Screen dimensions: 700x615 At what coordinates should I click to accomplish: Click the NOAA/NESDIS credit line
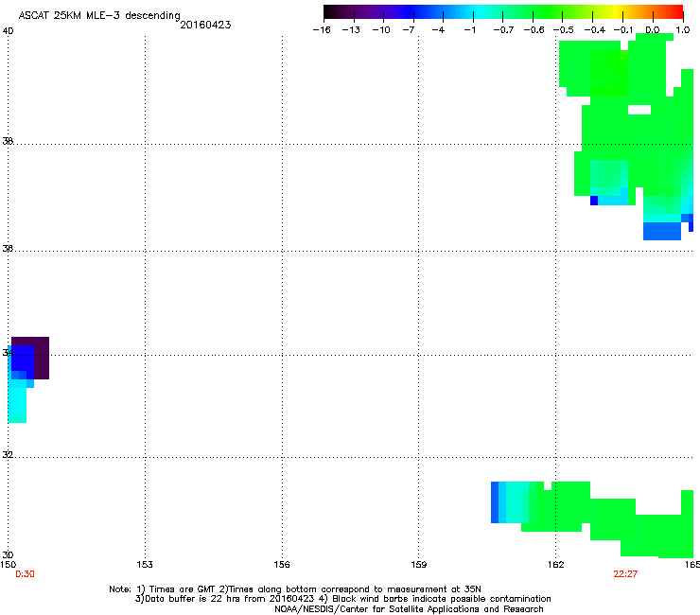coord(409,609)
